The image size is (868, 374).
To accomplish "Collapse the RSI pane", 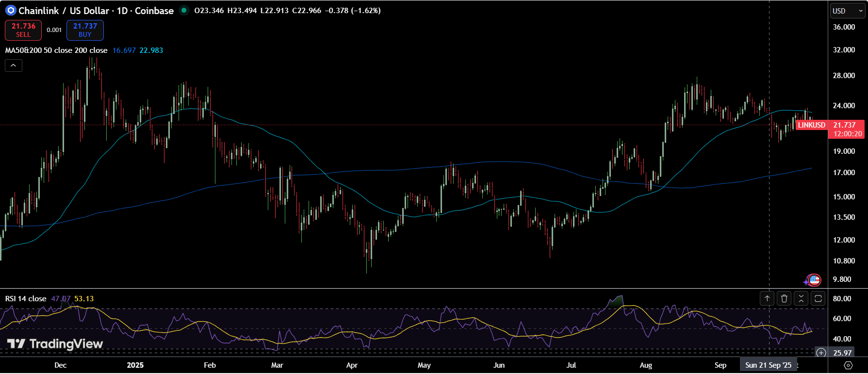I will click(801, 299).
